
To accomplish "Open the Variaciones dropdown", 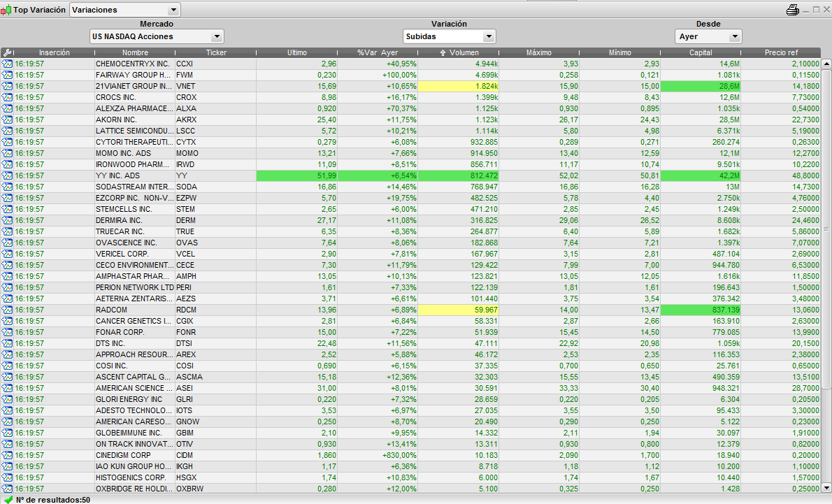I will pos(124,10).
